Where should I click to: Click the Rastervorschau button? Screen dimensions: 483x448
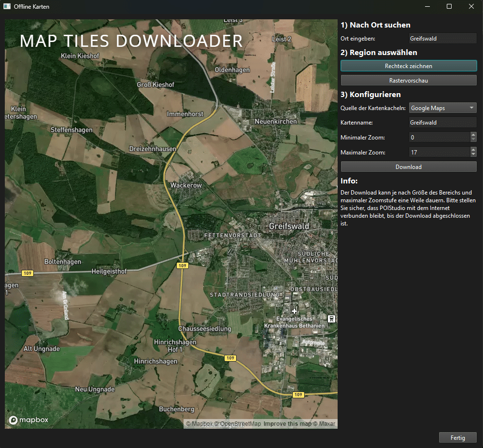[x=409, y=80]
